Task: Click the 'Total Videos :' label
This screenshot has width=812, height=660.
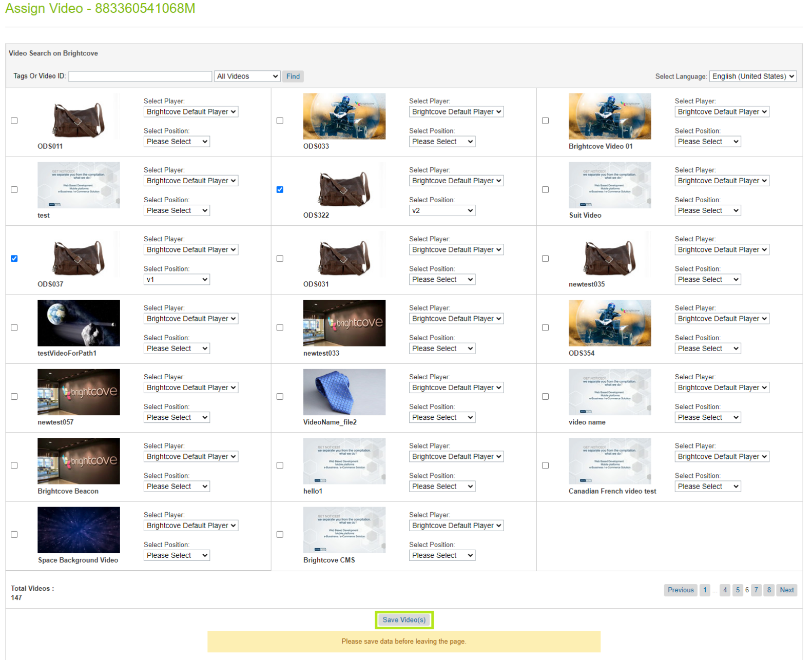Action: click(32, 589)
